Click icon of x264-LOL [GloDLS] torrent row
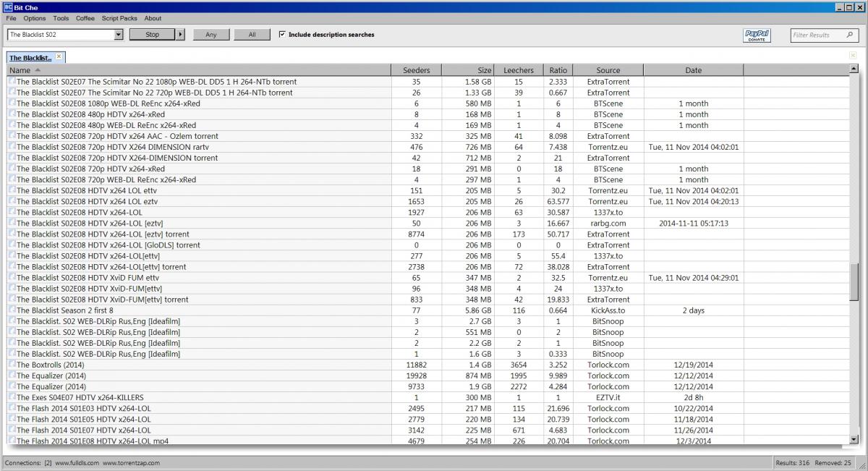The height and width of the screenshot is (471, 868). pos(12,245)
